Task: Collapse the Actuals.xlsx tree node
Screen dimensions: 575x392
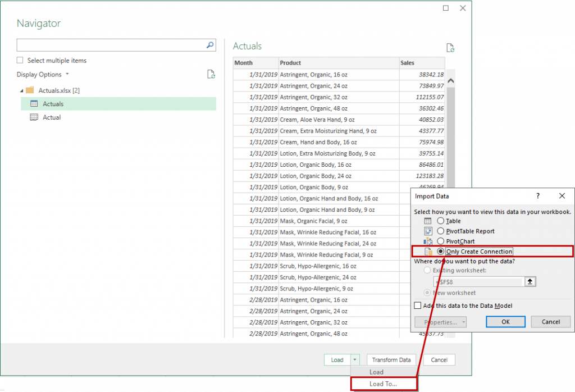Action: (x=22, y=90)
